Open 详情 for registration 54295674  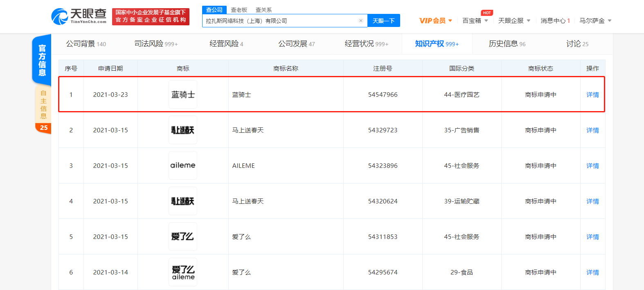592,272
